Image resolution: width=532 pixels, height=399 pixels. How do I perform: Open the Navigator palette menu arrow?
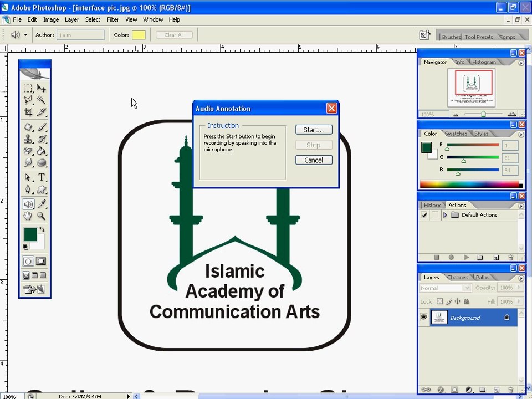click(521, 63)
